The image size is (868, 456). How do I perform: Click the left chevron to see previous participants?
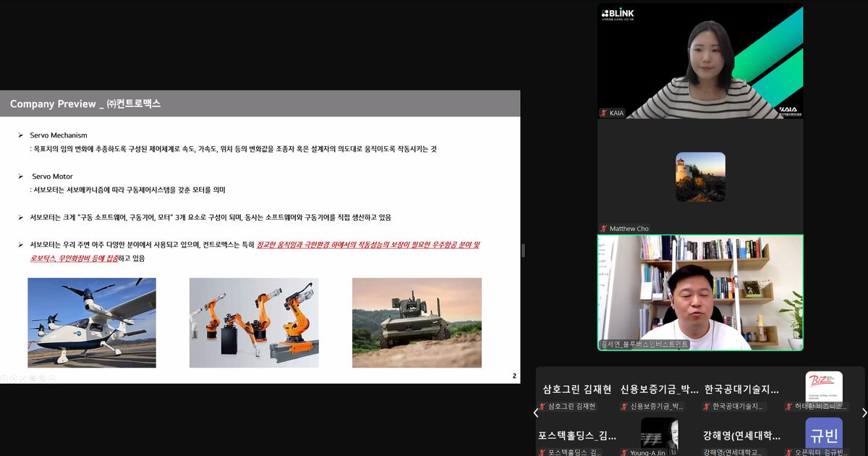(535, 413)
